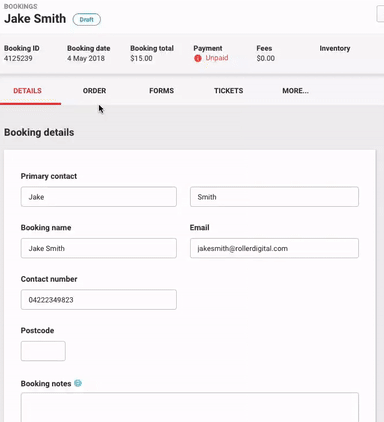384x422 pixels.
Task: Click the Booking date 4 May 2018
Action: (x=86, y=58)
